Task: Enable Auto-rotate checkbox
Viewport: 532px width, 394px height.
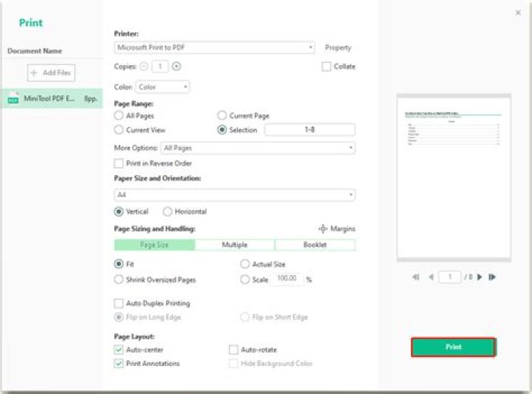Action: [x=233, y=350]
